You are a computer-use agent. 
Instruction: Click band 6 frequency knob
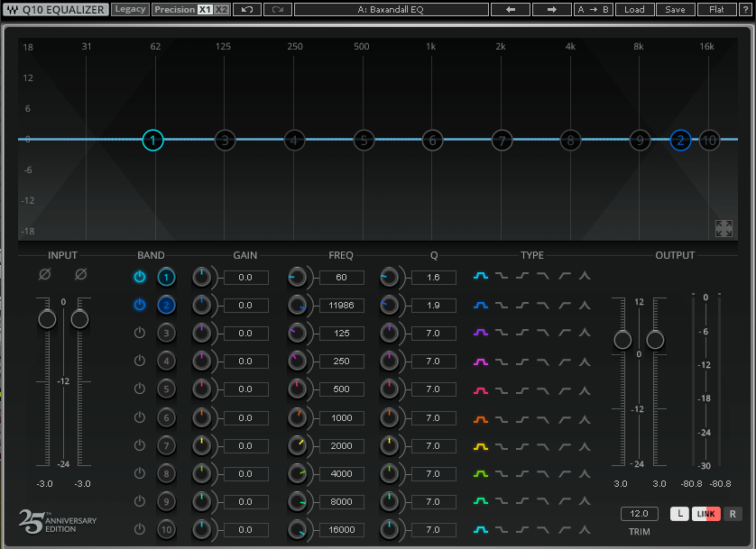pos(297,418)
